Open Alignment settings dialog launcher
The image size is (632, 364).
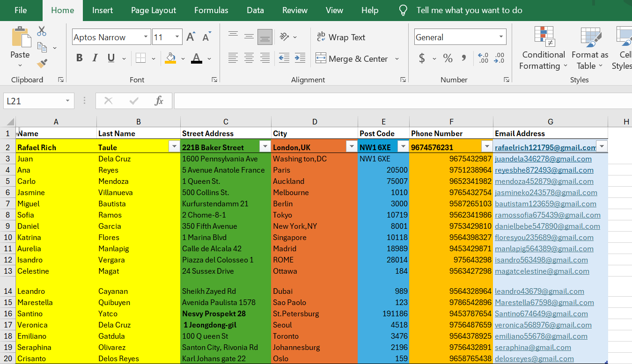pyautogui.click(x=403, y=80)
